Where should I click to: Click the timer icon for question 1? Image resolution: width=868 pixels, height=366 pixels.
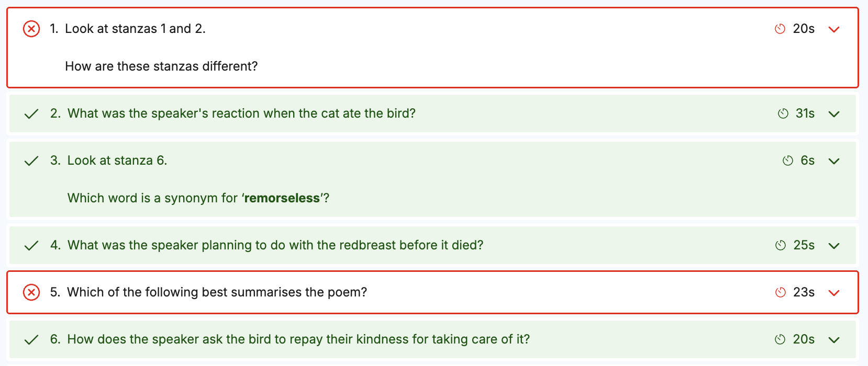point(780,29)
